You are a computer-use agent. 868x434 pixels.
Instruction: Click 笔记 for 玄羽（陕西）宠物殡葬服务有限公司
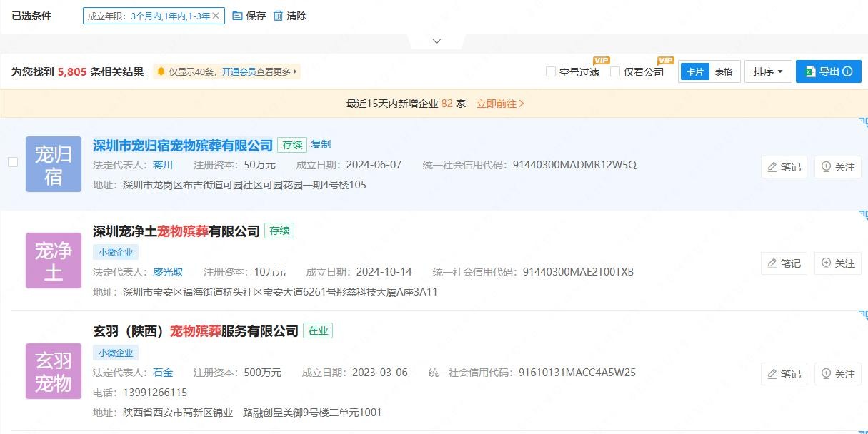[x=784, y=374]
